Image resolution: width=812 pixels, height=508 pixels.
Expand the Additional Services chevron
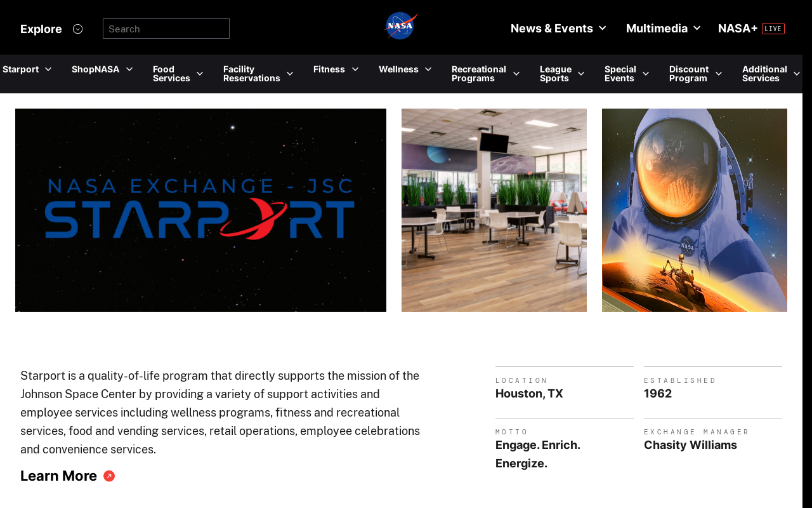pyautogui.click(x=797, y=74)
